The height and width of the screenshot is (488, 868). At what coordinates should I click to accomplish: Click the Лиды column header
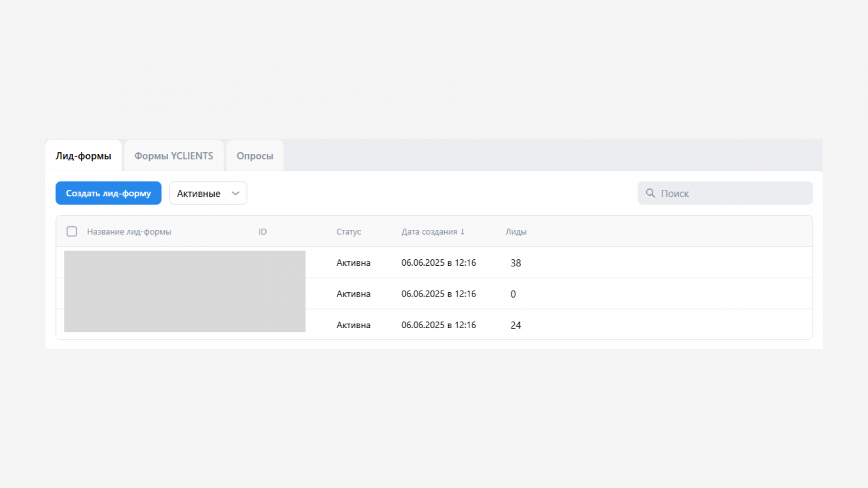[x=516, y=232]
